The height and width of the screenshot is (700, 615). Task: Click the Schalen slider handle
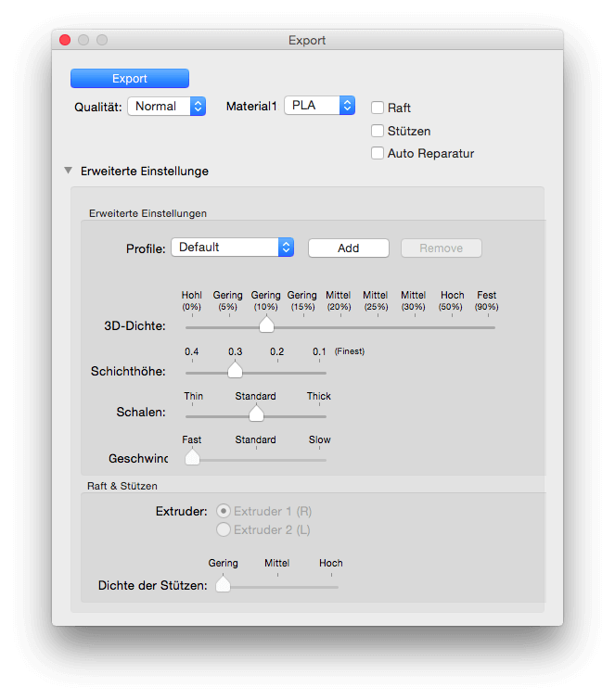(256, 414)
